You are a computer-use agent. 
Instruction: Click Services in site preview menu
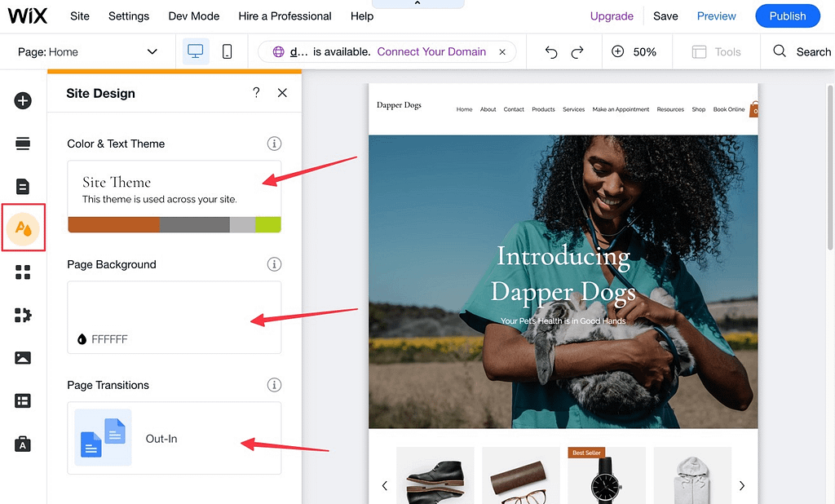(x=573, y=109)
